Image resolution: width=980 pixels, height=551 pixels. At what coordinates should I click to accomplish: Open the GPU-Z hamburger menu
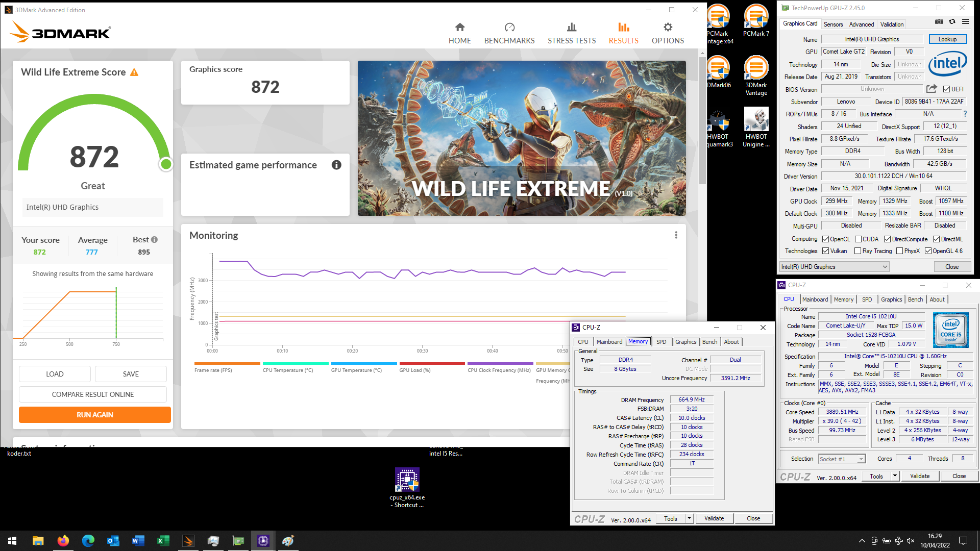(x=965, y=22)
